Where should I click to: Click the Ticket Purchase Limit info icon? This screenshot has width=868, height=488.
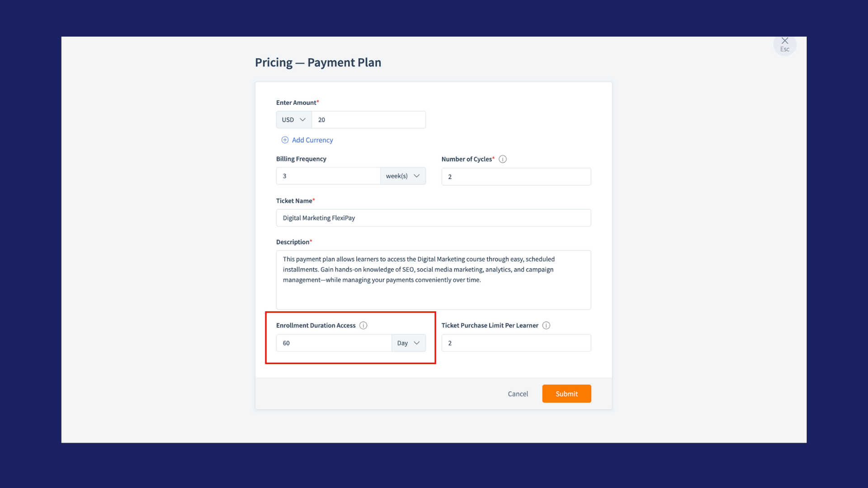[546, 325]
